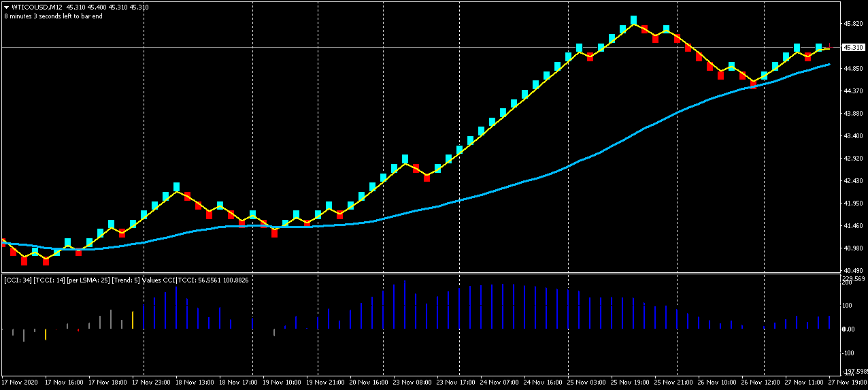Image resolution: width=868 pixels, height=390 pixels.
Task: Click the current price tag 45.310
Action: pyautogui.click(x=853, y=48)
